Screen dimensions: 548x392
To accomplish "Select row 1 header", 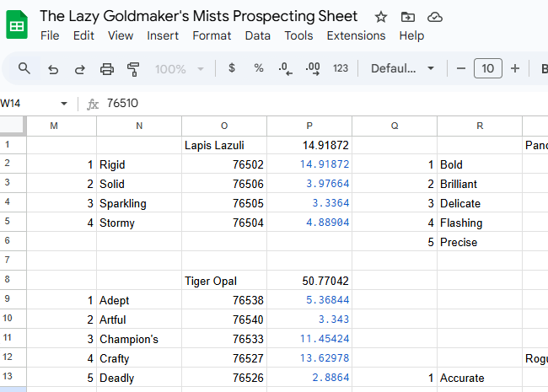I will tap(13, 145).
